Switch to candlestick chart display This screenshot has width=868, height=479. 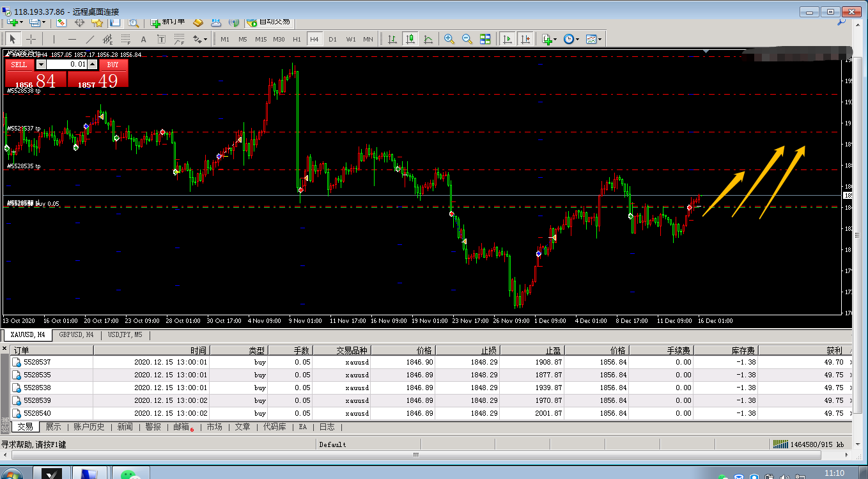(410, 39)
